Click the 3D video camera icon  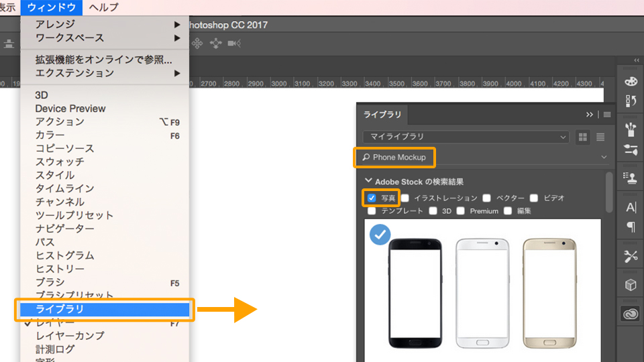234,43
